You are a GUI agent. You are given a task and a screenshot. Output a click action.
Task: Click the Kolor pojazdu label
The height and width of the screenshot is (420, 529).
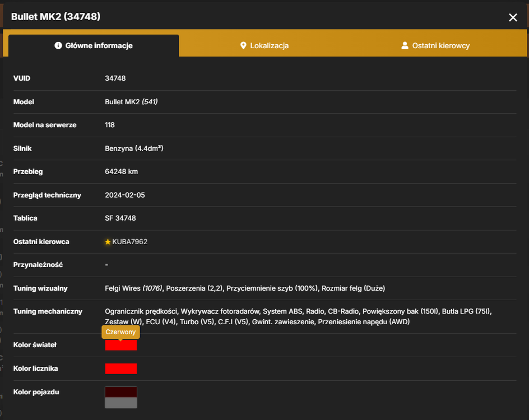pos(36,392)
